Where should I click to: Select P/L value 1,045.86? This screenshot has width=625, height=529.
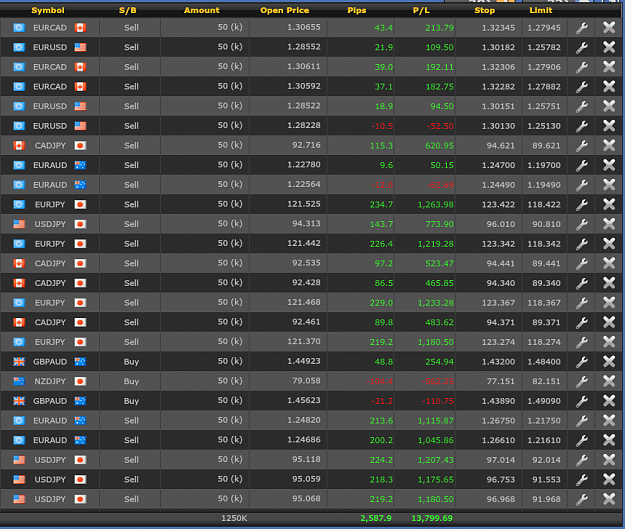[435, 440]
